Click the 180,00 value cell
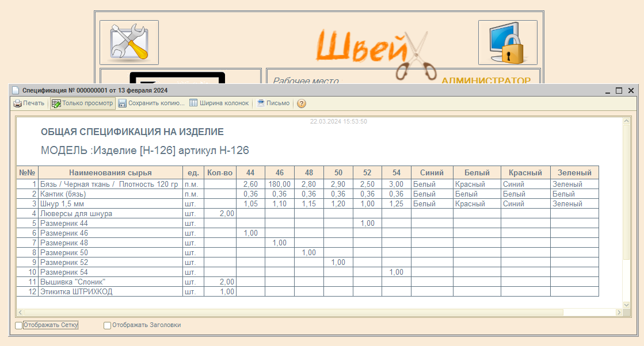The width and height of the screenshot is (644, 346). click(279, 184)
